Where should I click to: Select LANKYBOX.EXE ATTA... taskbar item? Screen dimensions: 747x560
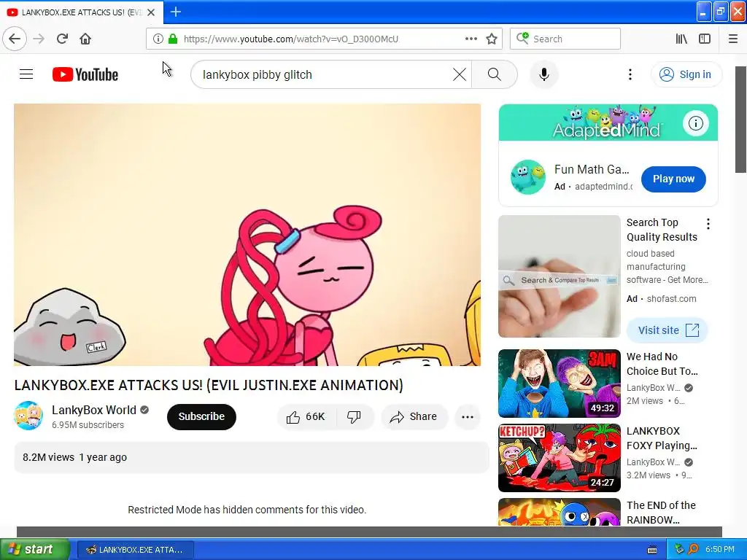pyautogui.click(x=135, y=550)
